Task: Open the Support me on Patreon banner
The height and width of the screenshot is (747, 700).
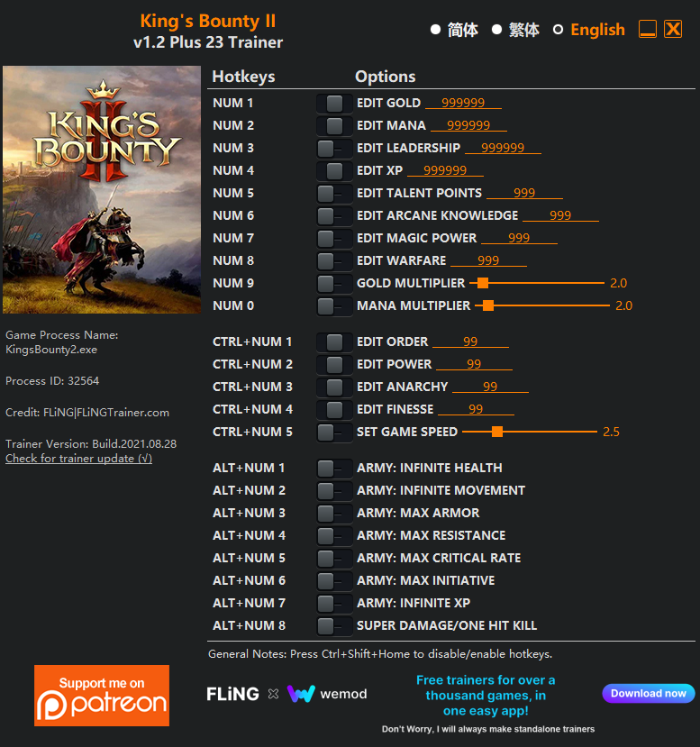Action: [102, 696]
